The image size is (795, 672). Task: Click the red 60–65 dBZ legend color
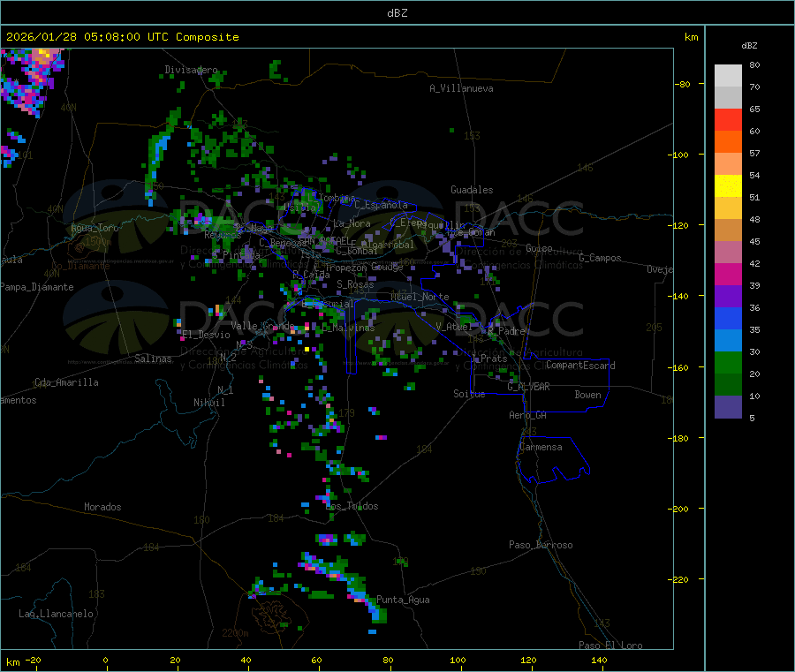click(x=728, y=119)
